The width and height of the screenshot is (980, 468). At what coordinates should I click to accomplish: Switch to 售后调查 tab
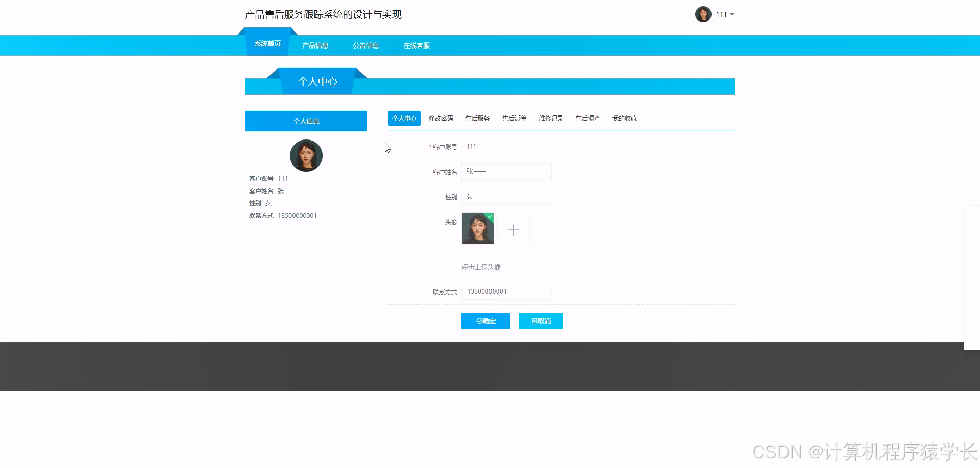pyautogui.click(x=588, y=118)
